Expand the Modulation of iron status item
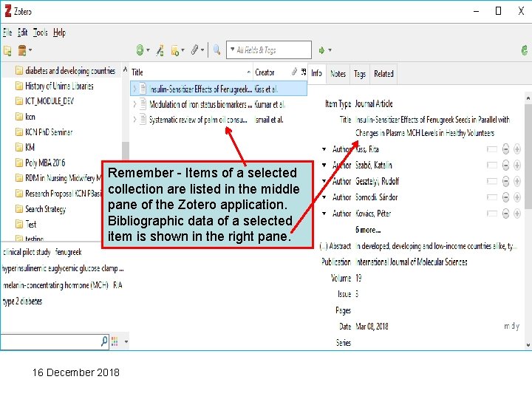This screenshot has width=532, height=399. coord(134,104)
